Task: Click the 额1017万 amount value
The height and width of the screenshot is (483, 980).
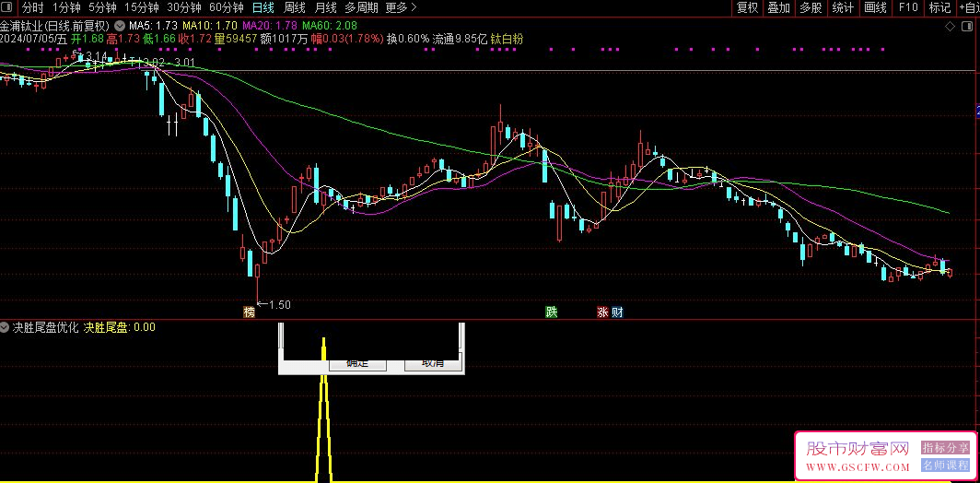Action: pyautogui.click(x=285, y=39)
